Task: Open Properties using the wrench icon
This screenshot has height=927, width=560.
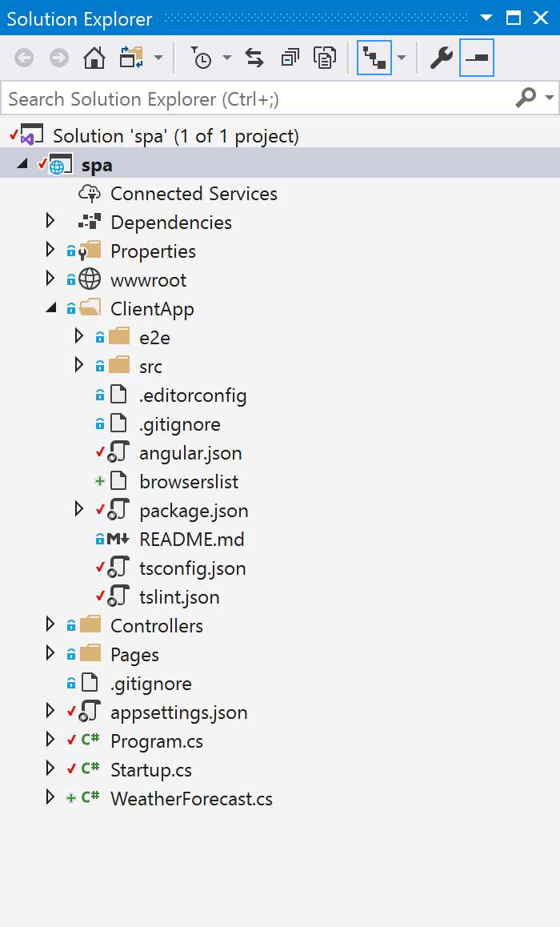Action: point(440,58)
